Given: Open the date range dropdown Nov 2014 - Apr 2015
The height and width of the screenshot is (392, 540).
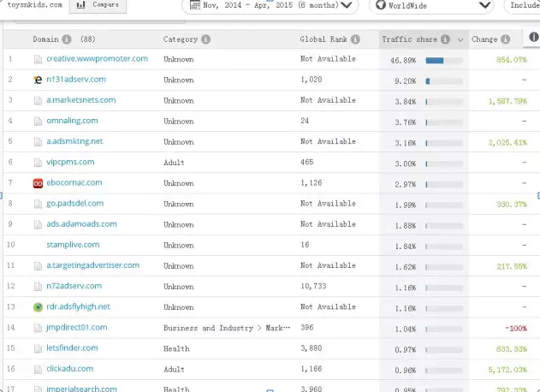Looking at the screenshot, I should click(270, 5).
